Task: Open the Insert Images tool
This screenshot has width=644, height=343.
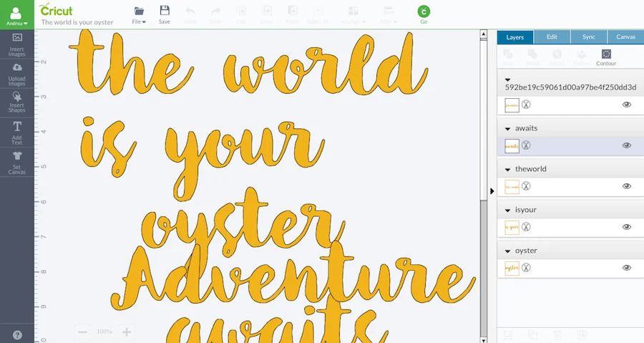Action: tap(17, 44)
